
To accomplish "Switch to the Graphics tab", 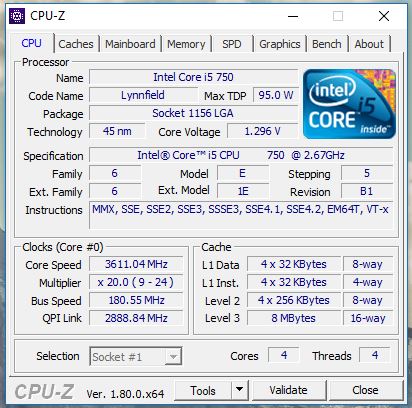I will (280, 44).
